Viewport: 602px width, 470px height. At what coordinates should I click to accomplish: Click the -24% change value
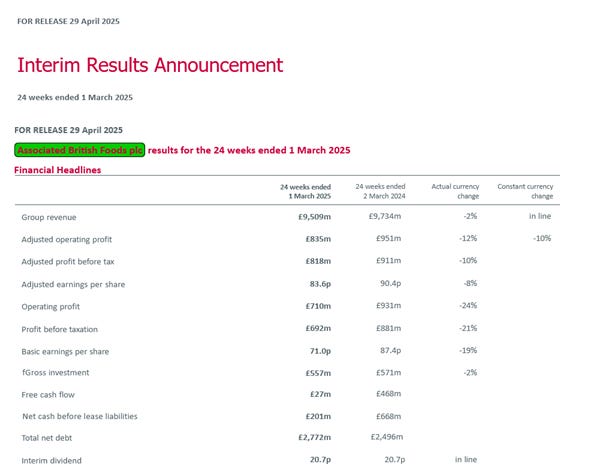pos(468,306)
